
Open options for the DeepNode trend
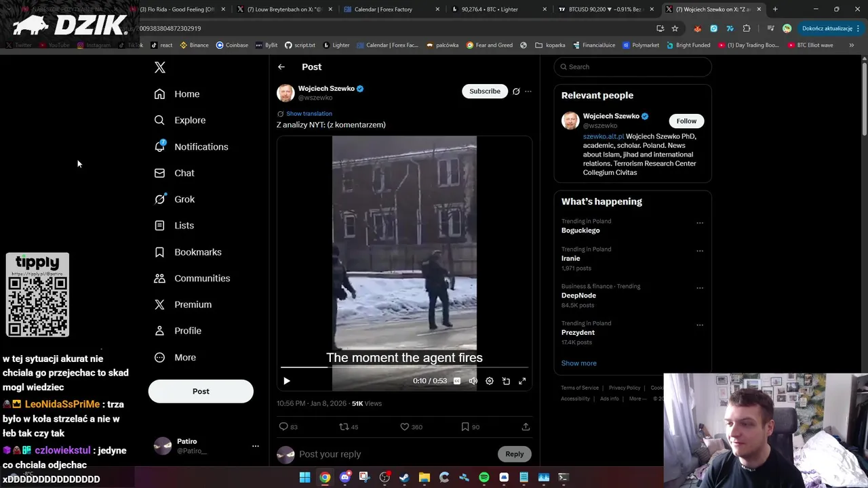[x=700, y=288]
